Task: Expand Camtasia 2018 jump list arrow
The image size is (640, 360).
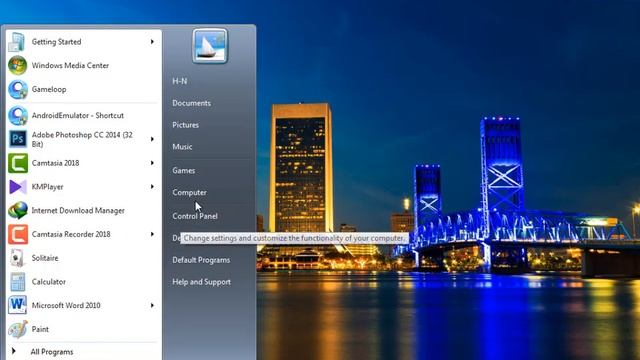Action: pyautogui.click(x=152, y=163)
